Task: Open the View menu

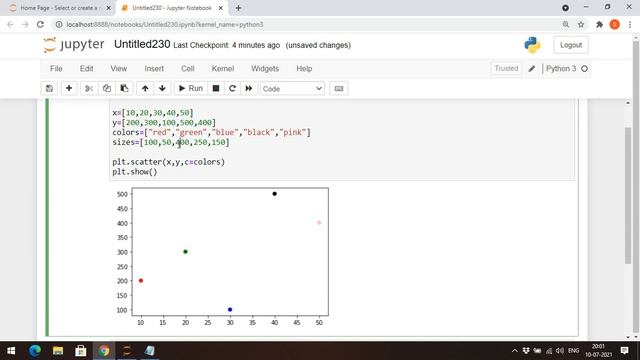Action: (x=118, y=69)
